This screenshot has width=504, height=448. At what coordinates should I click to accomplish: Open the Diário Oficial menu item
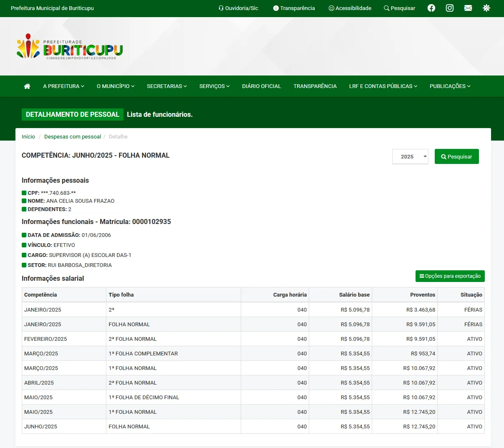(261, 86)
